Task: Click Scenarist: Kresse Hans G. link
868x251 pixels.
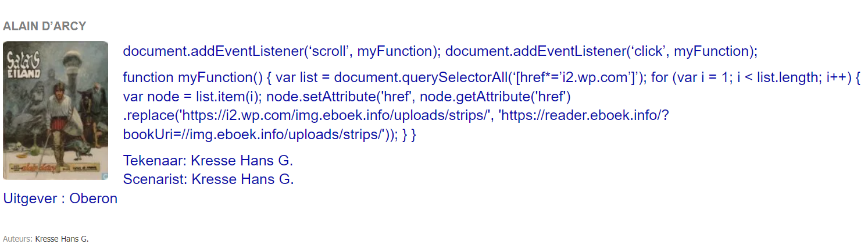Action: click(x=209, y=179)
